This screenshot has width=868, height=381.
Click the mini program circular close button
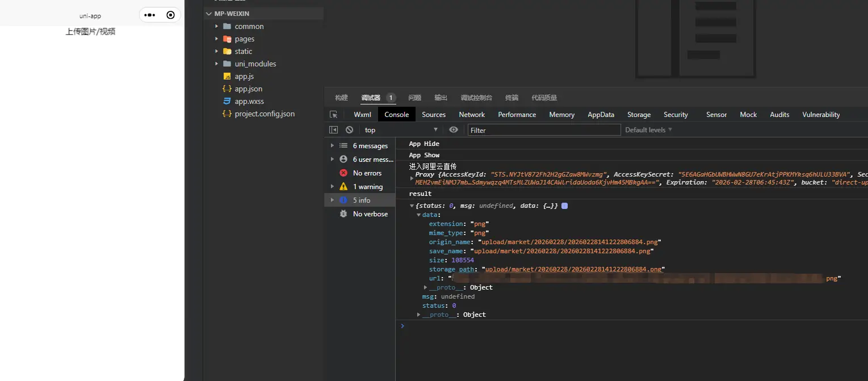click(170, 15)
